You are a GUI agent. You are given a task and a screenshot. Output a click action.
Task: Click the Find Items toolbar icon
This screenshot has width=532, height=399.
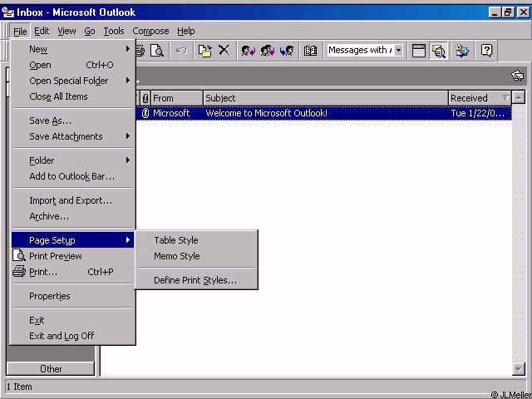[462, 51]
